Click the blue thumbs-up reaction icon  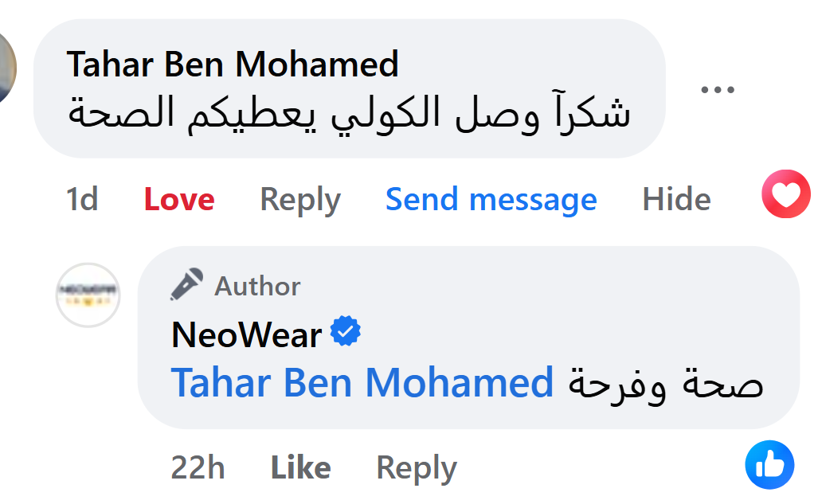pos(769,464)
